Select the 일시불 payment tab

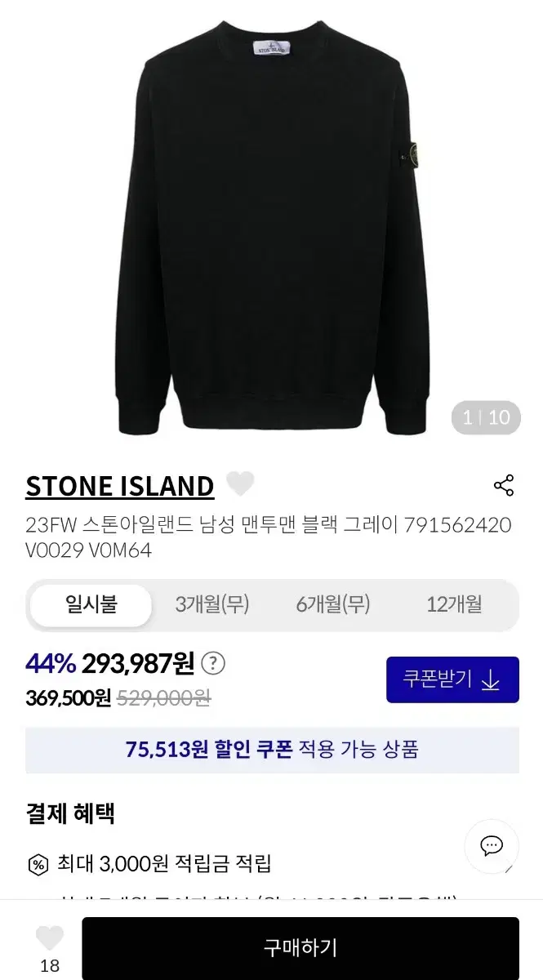[91, 605]
